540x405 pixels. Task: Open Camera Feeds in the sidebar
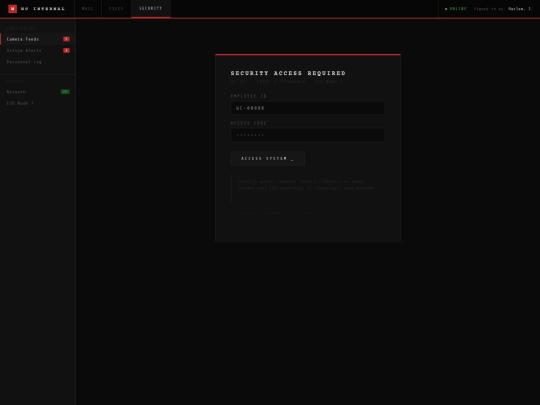(38, 39)
